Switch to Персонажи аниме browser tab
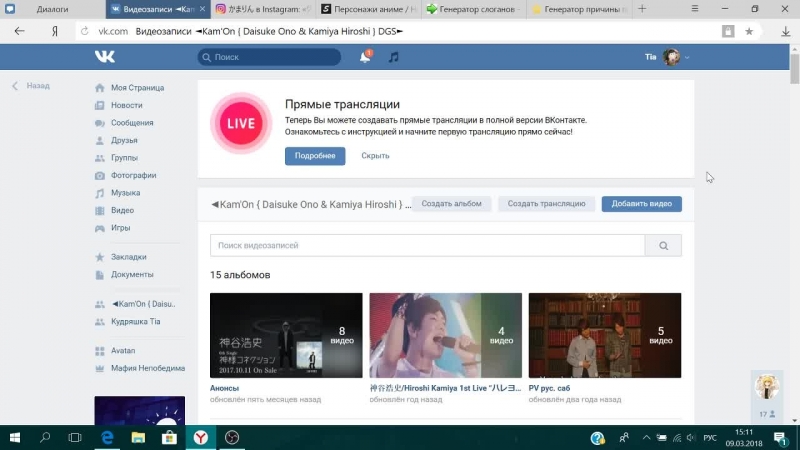 [368, 9]
